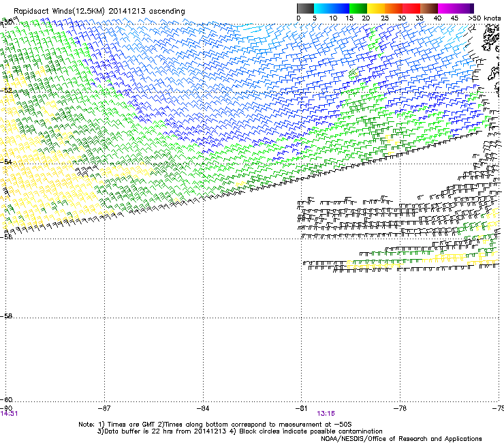Screen dimensions: 504x443
Task: Click the yellow 20-25 knots legend swatch
Action: tap(376, 8)
